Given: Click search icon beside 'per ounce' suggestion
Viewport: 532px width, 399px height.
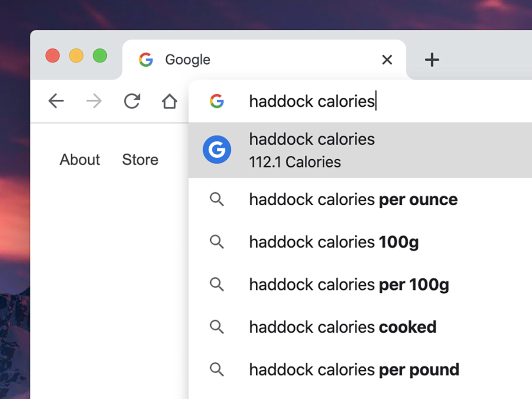Looking at the screenshot, I should pyautogui.click(x=217, y=199).
